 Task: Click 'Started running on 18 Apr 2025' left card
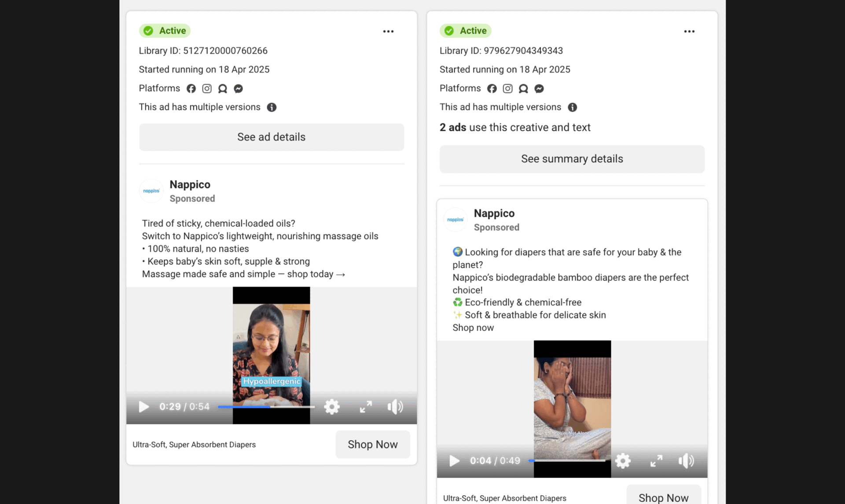[204, 70]
